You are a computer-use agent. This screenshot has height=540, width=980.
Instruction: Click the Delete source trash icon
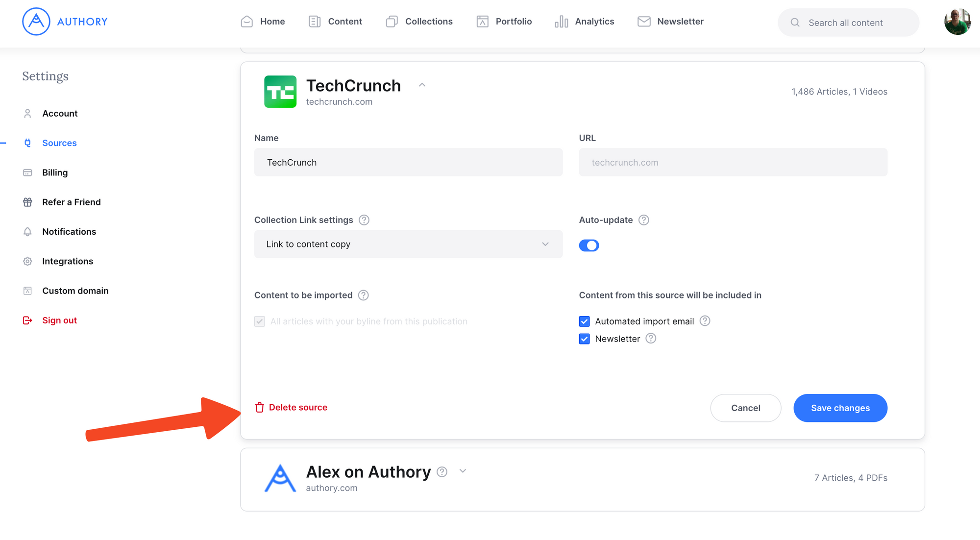point(260,408)
